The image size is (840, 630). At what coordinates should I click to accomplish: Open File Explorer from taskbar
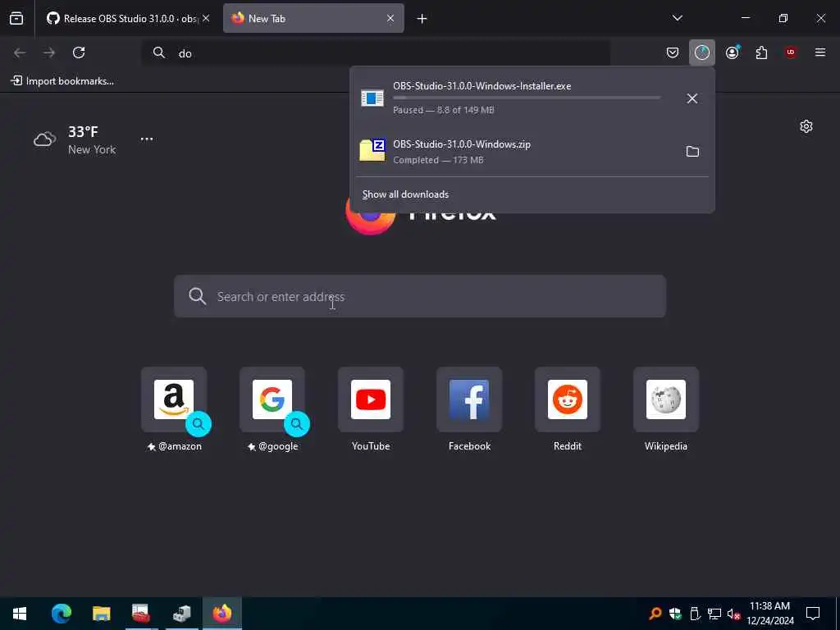point(101,614)
